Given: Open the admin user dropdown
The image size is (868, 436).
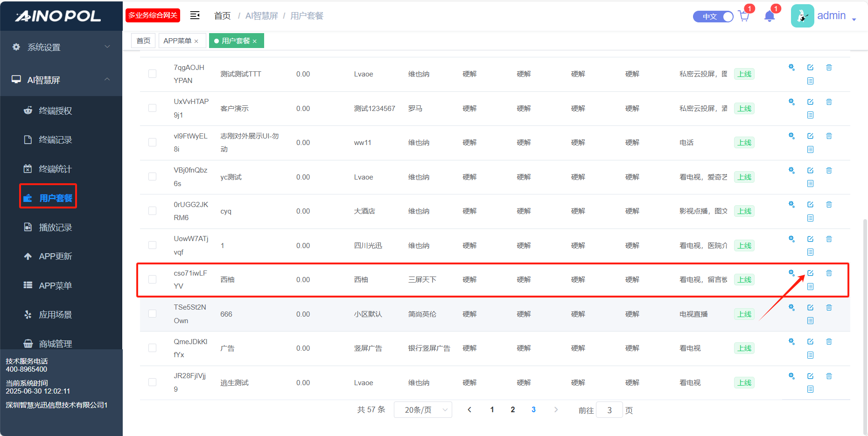Looking at the screenshot, I should (x=825, y=16).
